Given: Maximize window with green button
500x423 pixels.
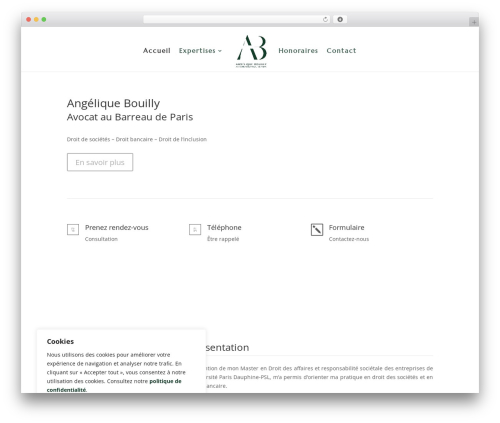Looking at the screenshot, I should coord(44,19).
